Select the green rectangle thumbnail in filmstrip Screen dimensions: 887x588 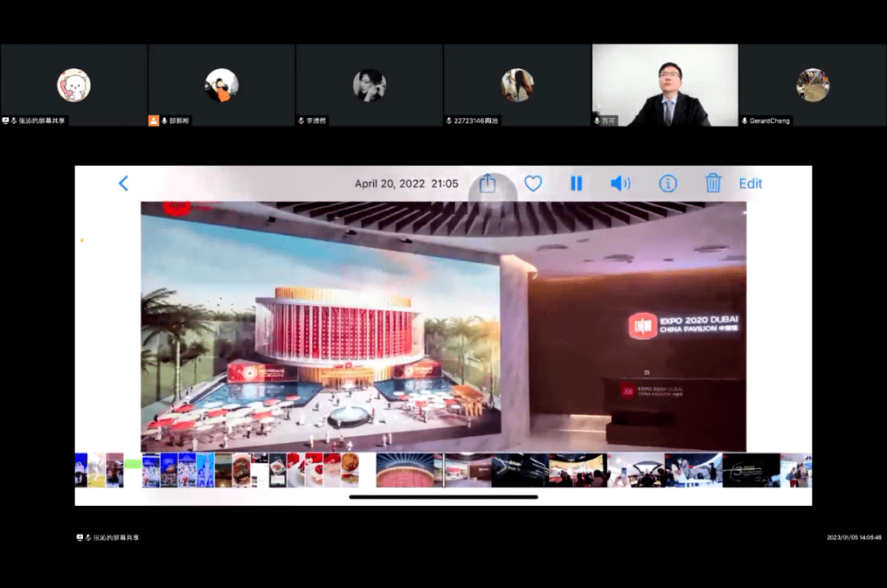coord(132,464)
